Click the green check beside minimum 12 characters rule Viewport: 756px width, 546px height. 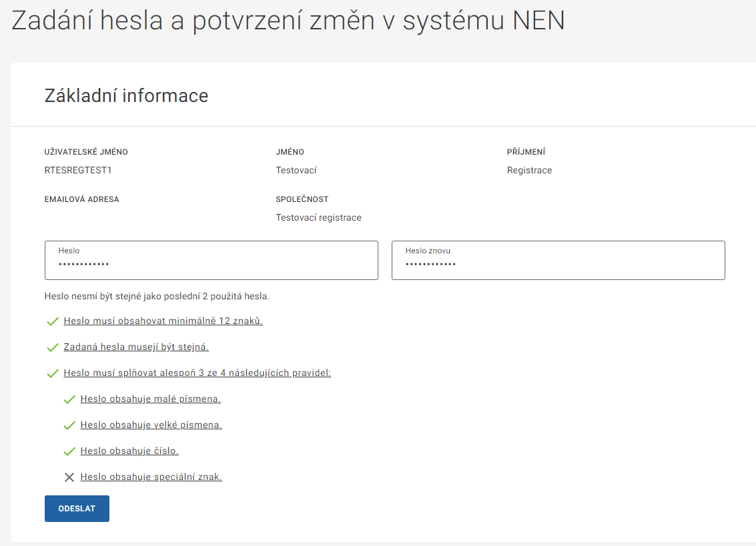(x=53, y=321)
